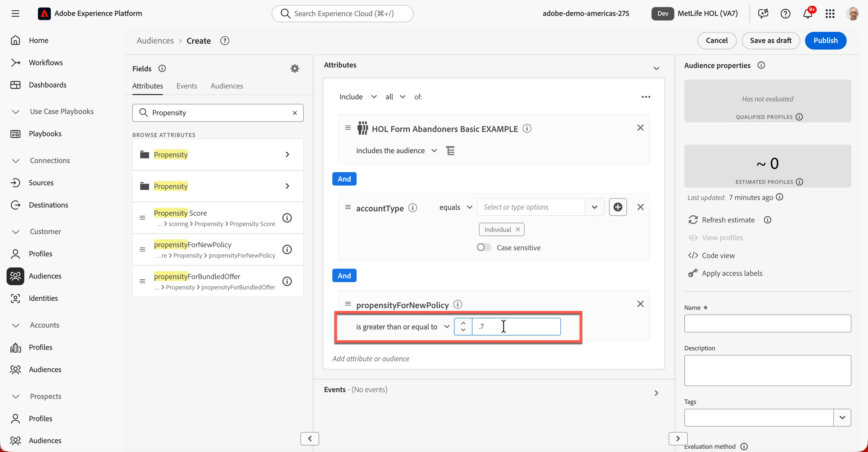Clear the Propensity search field
The height and width of the screenshot is (452, 868).
point(295,113)
